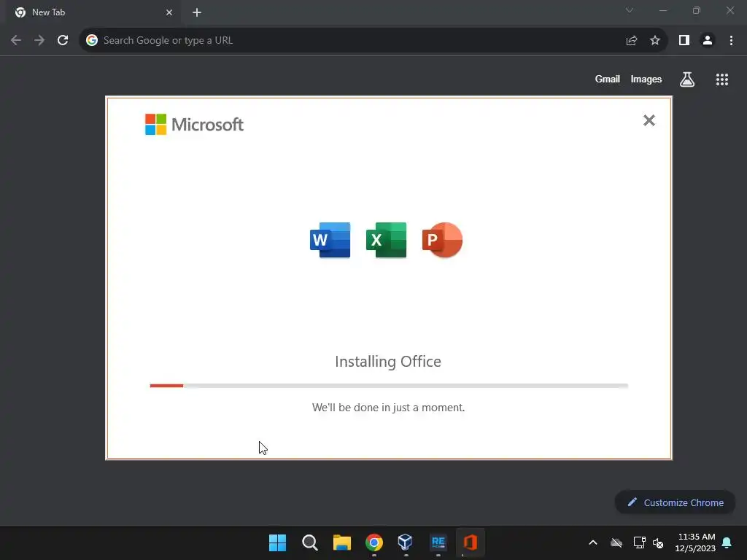
Task: Go forward in Chrome
Action: point(39,41)
